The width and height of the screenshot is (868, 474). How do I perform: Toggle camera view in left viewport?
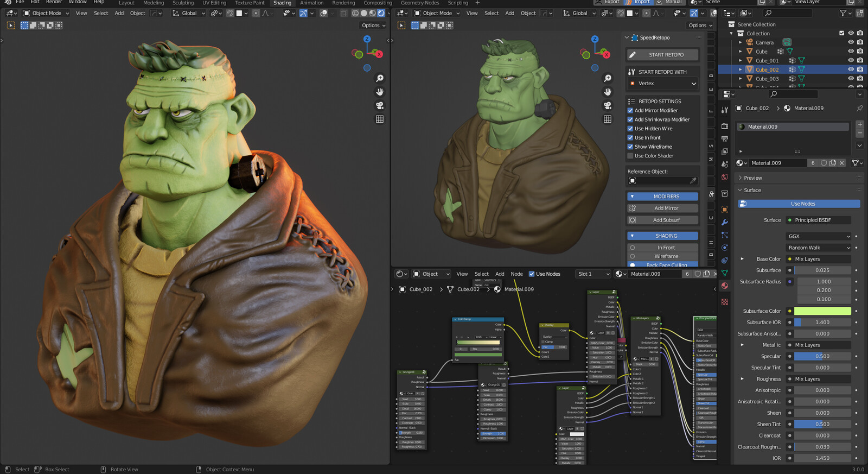pos(380,105)
